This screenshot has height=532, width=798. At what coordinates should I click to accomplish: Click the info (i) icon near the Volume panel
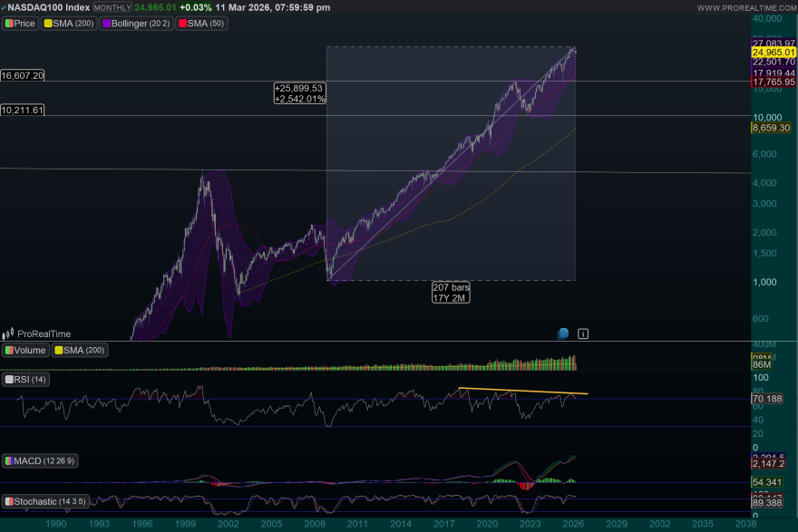(582, 334)
